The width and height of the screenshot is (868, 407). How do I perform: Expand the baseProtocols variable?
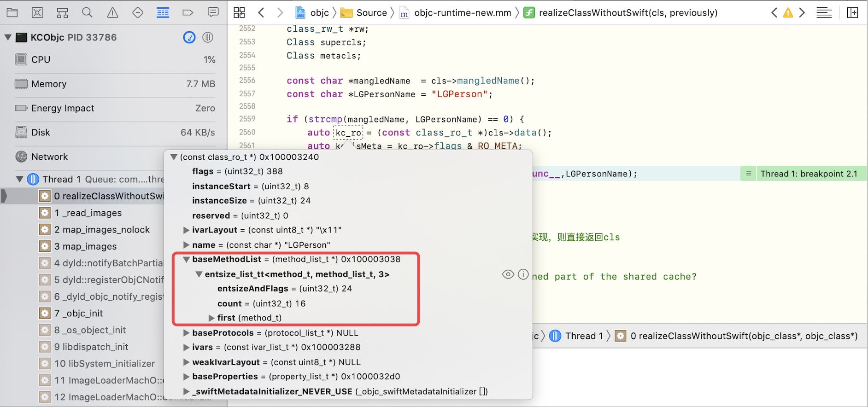click(186, 333)
